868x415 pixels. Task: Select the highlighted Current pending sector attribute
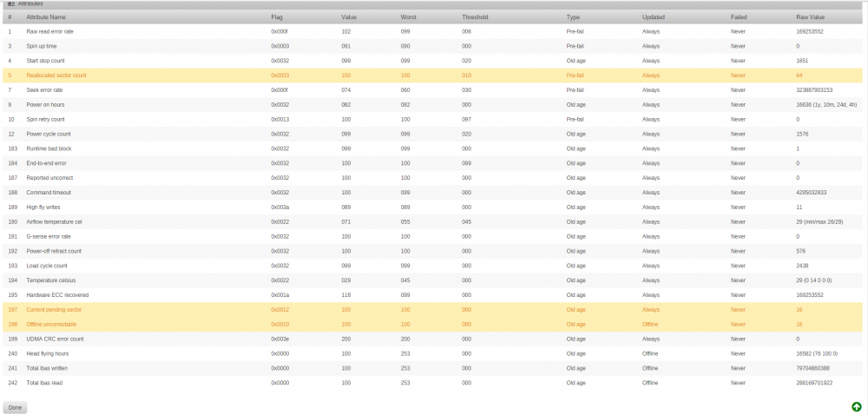tap(54, 310)
